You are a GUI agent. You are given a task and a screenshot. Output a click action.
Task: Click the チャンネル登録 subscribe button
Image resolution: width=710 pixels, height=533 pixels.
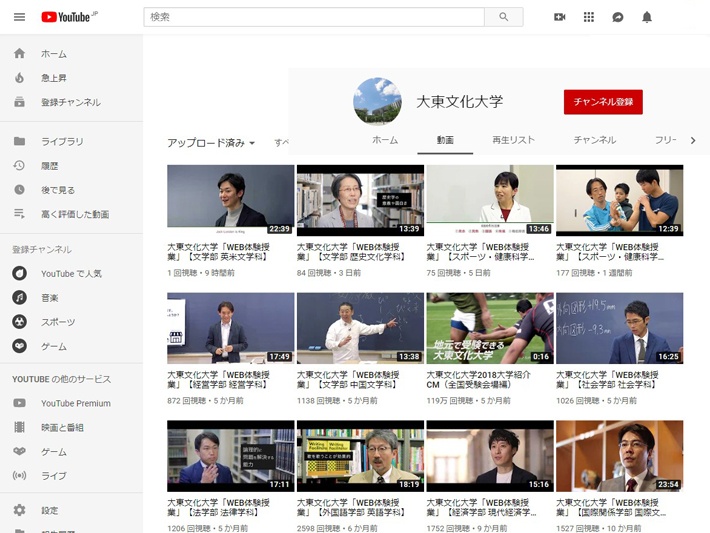(x=603, y=102)
